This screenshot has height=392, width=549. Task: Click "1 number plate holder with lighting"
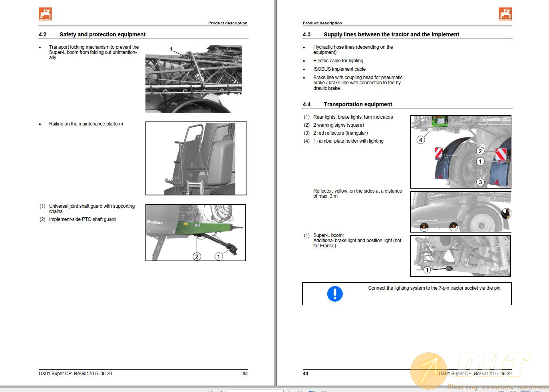point(348,141)
